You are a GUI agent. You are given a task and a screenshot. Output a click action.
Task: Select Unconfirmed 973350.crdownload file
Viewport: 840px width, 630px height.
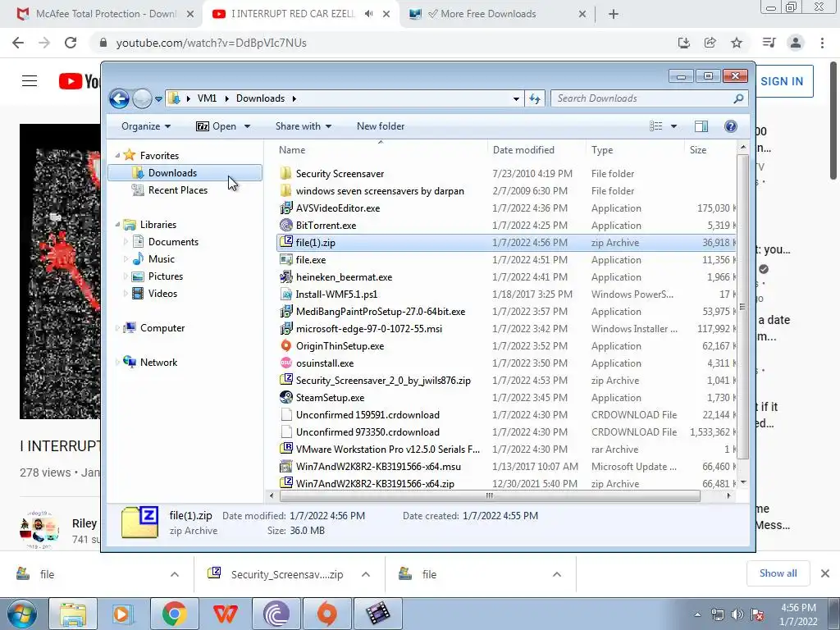(x=367, y=431)
